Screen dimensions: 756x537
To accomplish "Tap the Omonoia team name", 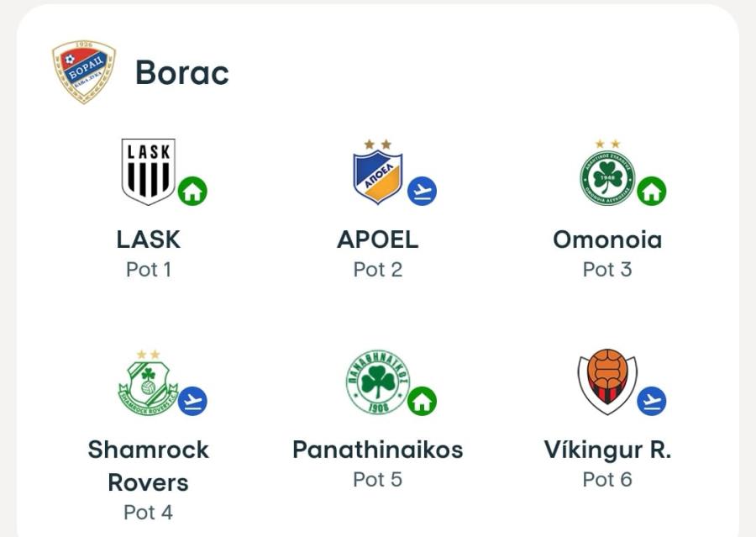I will (x=607, y=240).
